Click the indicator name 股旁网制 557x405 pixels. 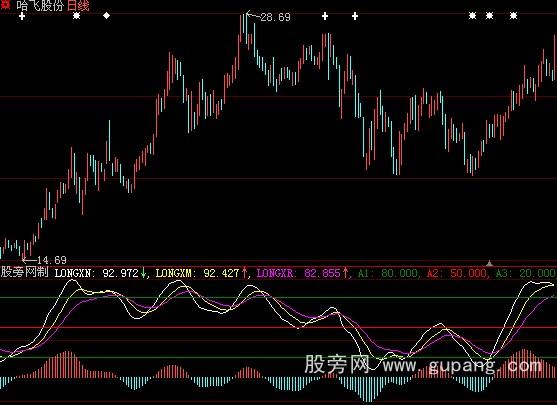click(25, 272)
